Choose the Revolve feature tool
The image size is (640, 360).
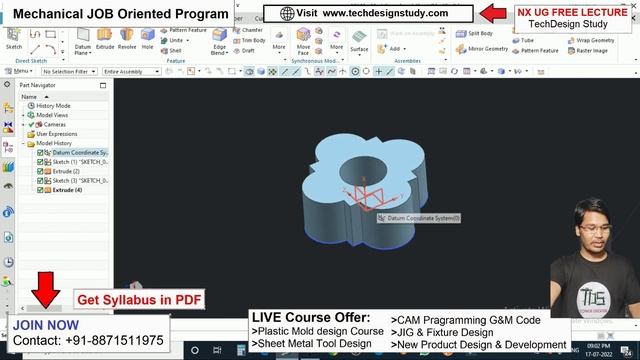click(127, 39)
